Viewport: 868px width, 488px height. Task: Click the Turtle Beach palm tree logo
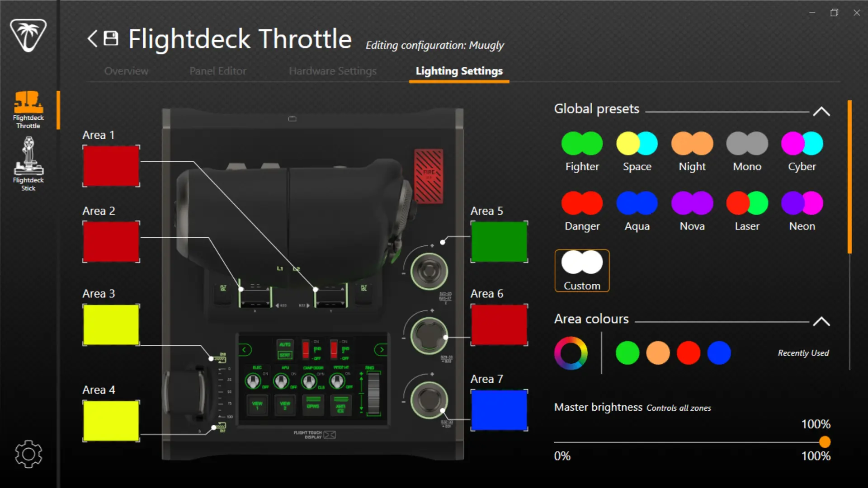click(28, 36)
